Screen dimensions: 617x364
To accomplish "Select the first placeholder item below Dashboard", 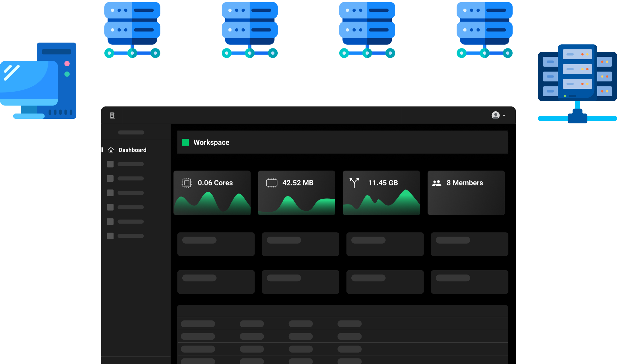I will coord(126,164).
